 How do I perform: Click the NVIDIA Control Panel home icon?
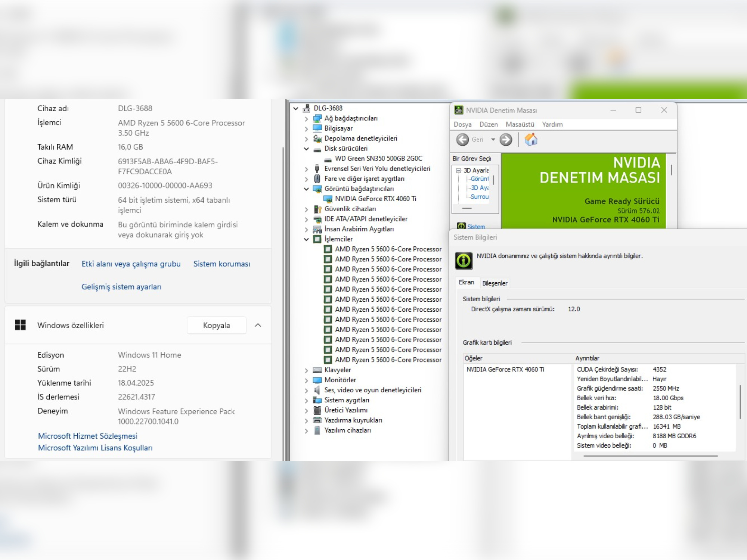531,140
